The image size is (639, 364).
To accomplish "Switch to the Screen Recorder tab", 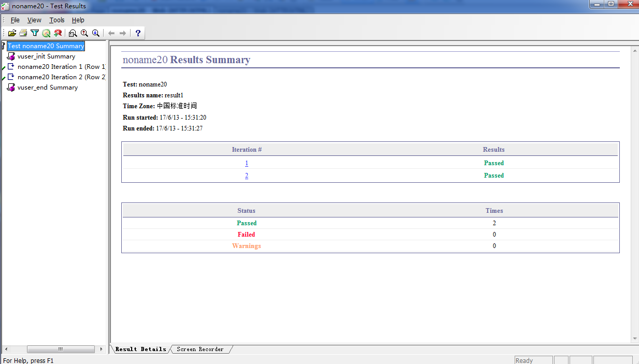I will pos(200,350).
